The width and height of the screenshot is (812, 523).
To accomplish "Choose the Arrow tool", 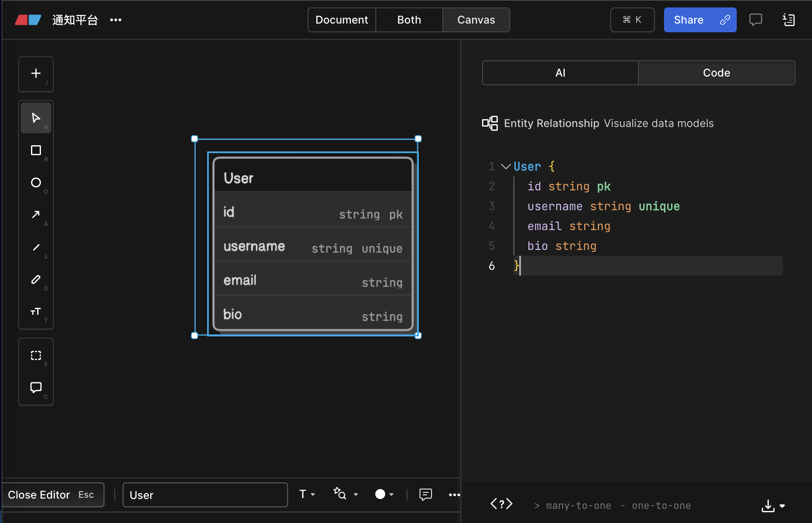I will [36, 215].
